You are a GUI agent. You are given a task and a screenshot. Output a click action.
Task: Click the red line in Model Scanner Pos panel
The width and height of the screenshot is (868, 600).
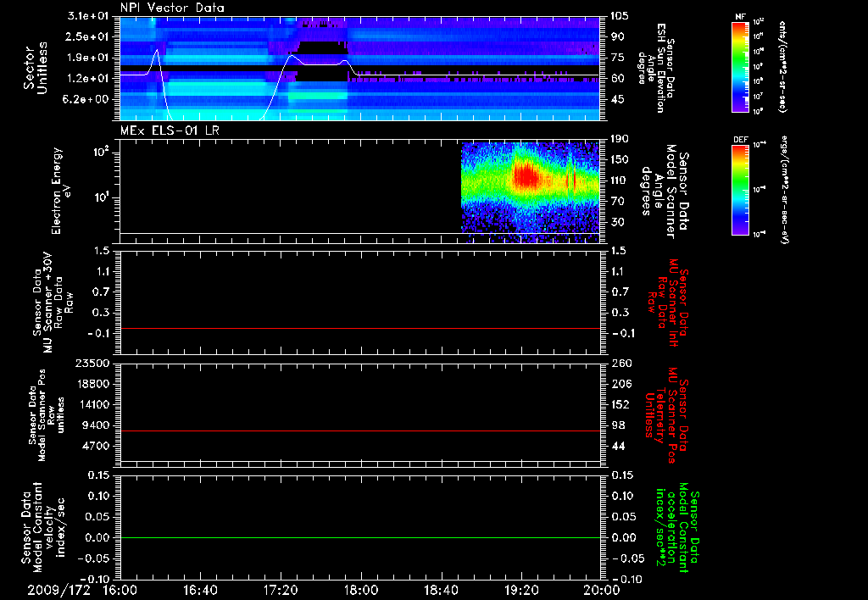[359, 431]
